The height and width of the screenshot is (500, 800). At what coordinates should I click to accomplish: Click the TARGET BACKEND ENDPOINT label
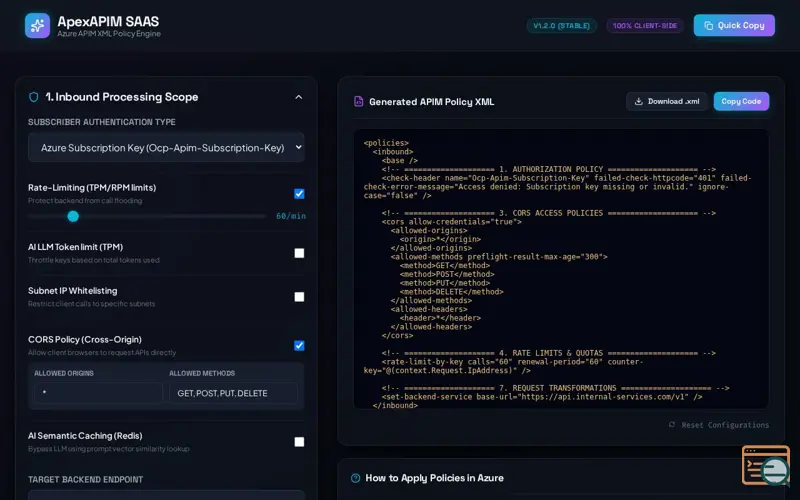(86, 480)
